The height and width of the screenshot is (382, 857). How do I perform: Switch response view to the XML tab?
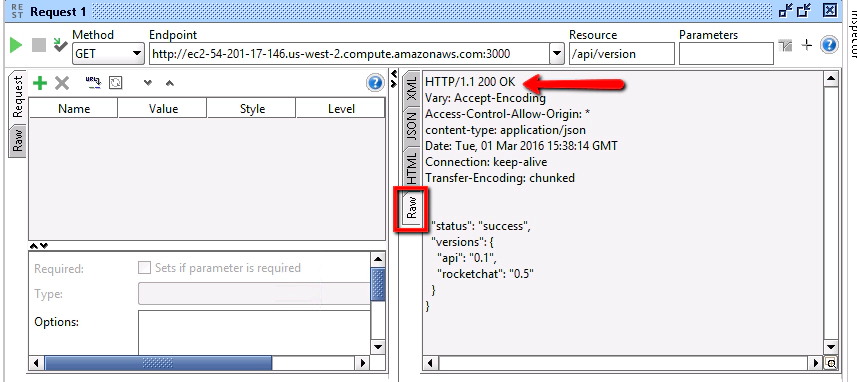[x=412, y=88]
